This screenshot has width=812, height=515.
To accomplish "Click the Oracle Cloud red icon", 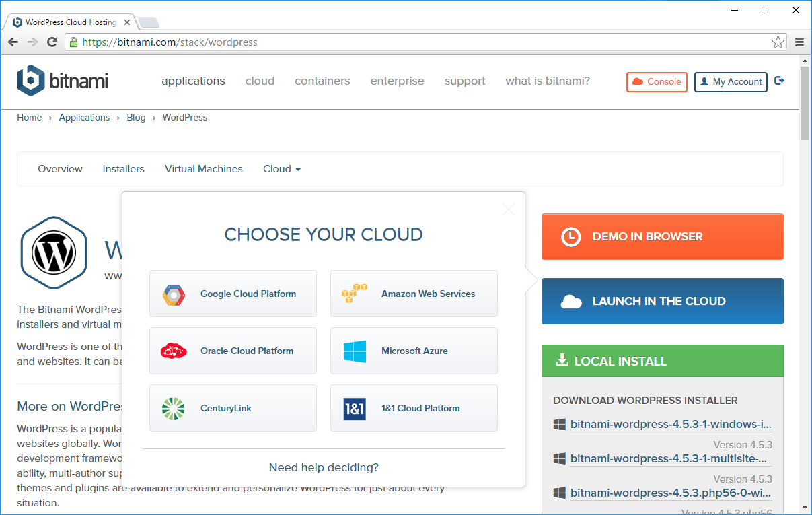I will pyautogui.click(x=174, y=351).
